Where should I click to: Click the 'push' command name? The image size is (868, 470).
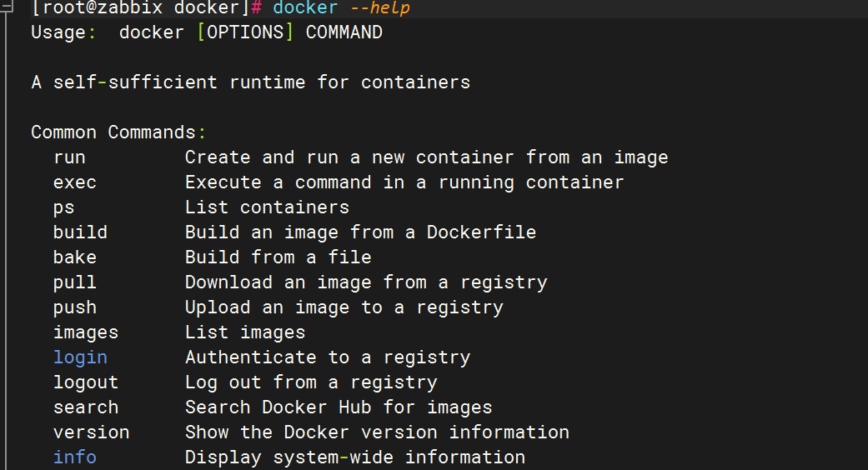pos(75,308)
